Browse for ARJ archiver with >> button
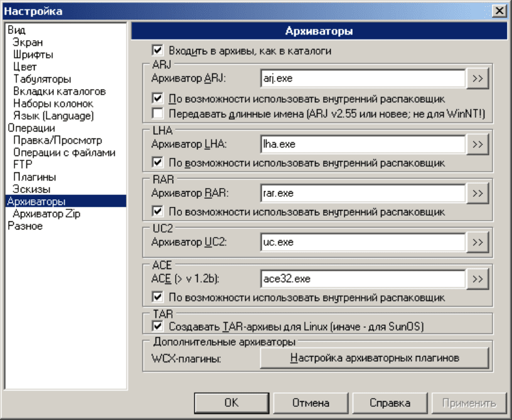 coord(477,78)
